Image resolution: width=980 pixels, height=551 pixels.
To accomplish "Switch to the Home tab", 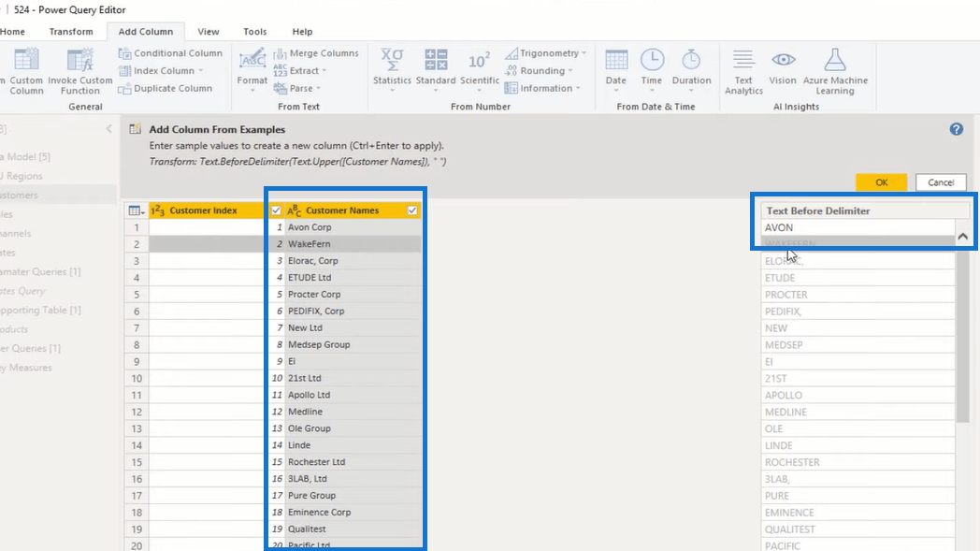I will [x=12, y=31].
